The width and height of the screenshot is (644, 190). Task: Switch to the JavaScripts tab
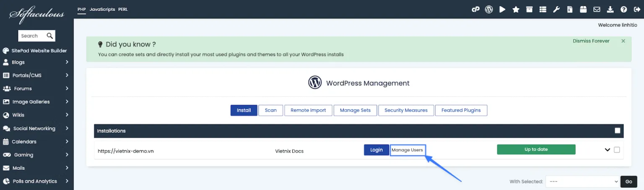point(102,9)
